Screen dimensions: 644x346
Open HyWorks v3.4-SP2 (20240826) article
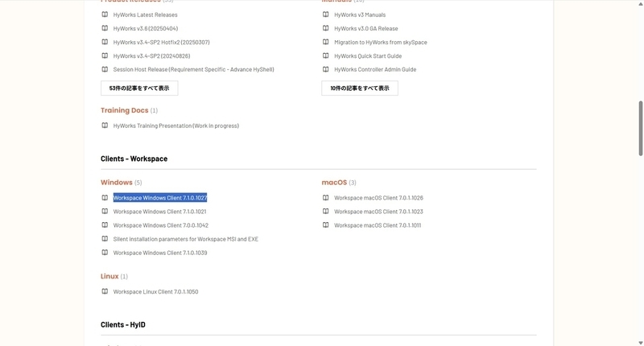(x=151, y=56)
